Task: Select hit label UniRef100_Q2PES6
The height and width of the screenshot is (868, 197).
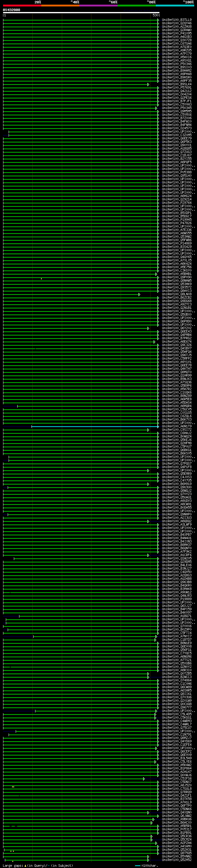Action: tap(177, 98)
